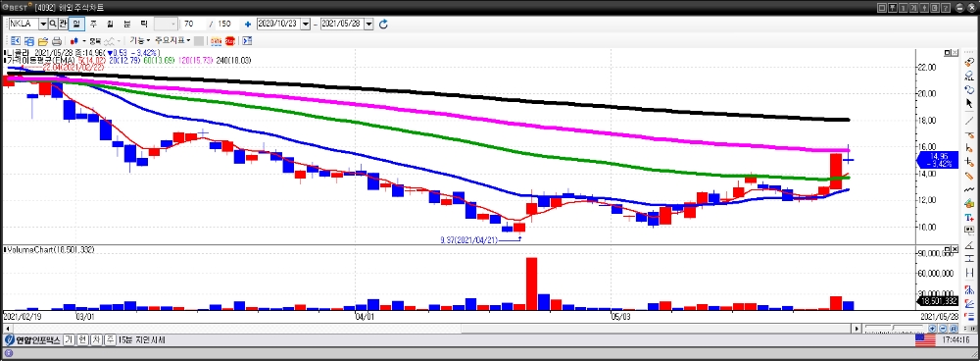Viewport: 980px width, 361px height.
Task: Toggle minute period button 분
Action: (x=126, y=24)
